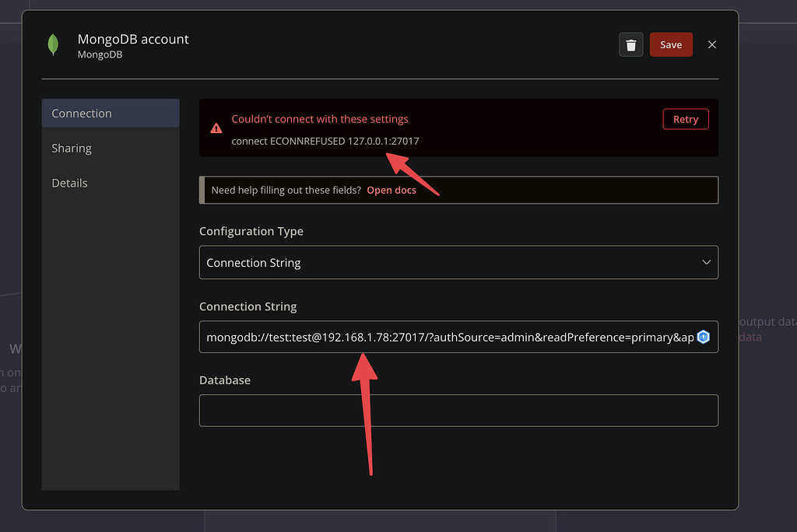Click the Database field label
This screenshot has width=797, height=532.
(x=225, y=380)
